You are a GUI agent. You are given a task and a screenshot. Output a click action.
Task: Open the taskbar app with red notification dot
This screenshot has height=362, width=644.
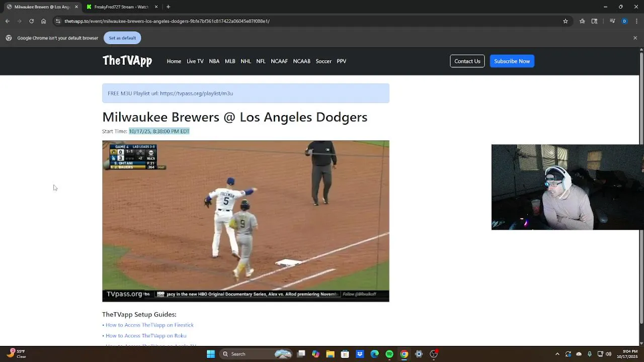[x=434, y=354]
